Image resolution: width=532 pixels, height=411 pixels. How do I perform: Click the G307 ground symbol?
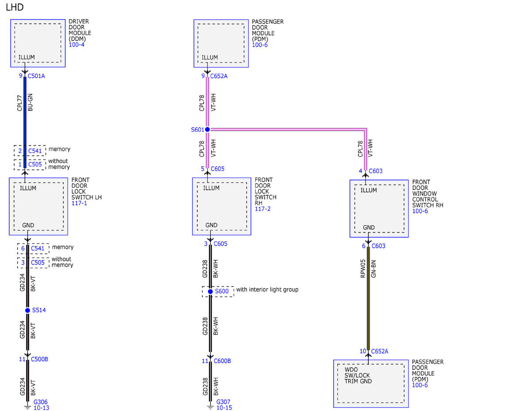point(210,404)
